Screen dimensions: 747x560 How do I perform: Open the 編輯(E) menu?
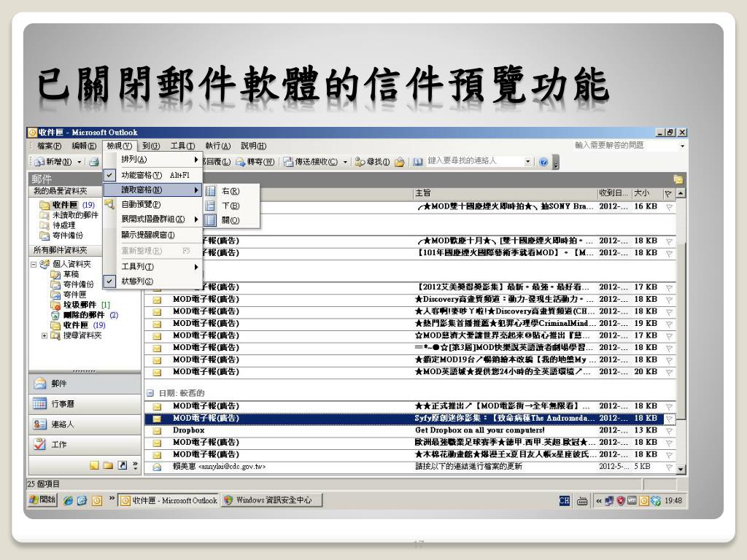tap(84, 146)
